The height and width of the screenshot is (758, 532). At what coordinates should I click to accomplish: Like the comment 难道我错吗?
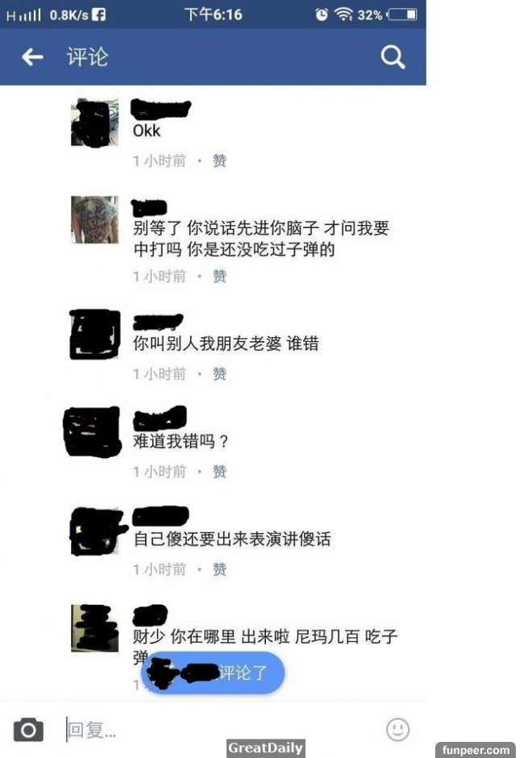(x=219, y=472)
